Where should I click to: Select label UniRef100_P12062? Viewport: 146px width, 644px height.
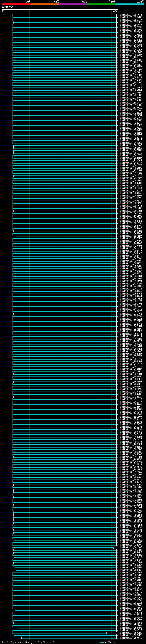131,110
